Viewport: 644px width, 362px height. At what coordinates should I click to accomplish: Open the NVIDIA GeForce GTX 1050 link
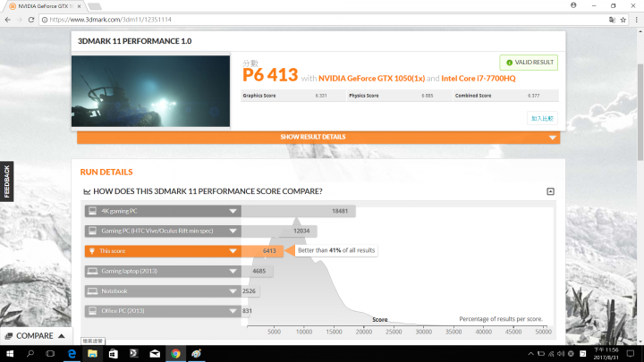372,79
